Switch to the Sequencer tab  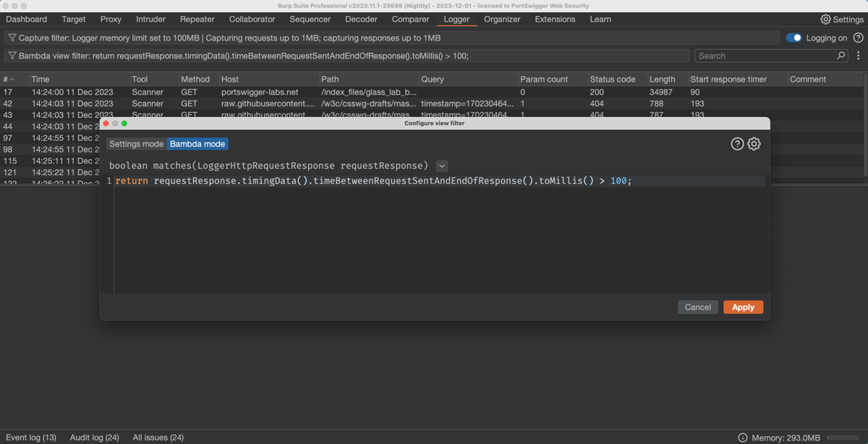tap(310, 20)
